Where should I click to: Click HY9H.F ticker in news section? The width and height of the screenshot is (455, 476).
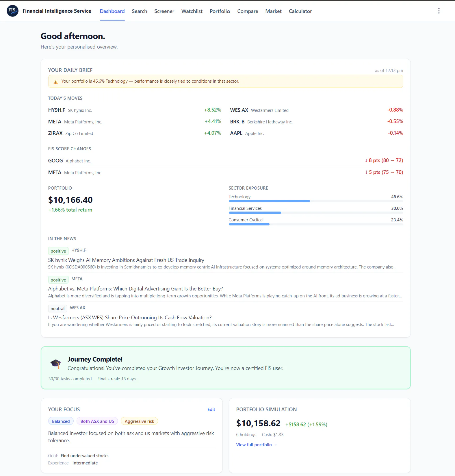tap(79, 250)
